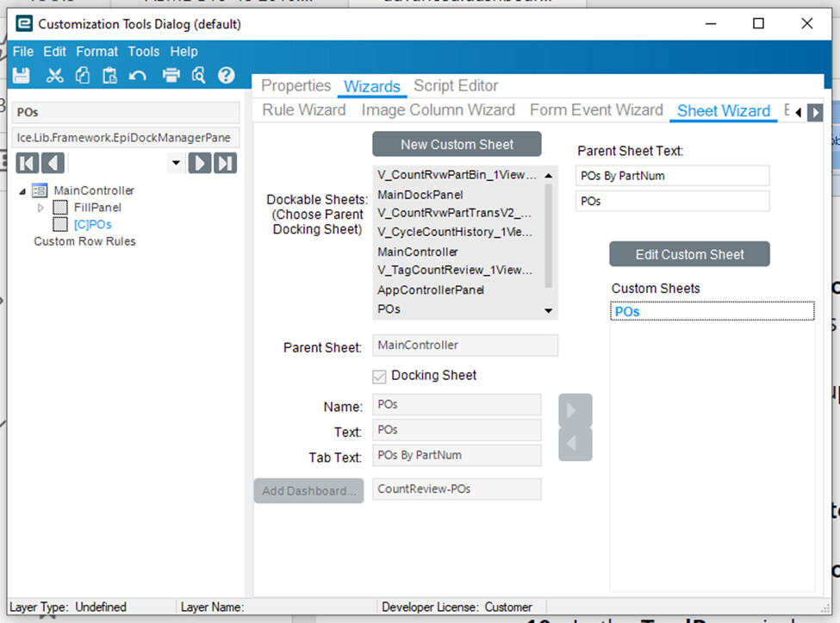Click the Copy toolbar icon
This screenshot has width=840, height=623.
(x=83, y=75)
